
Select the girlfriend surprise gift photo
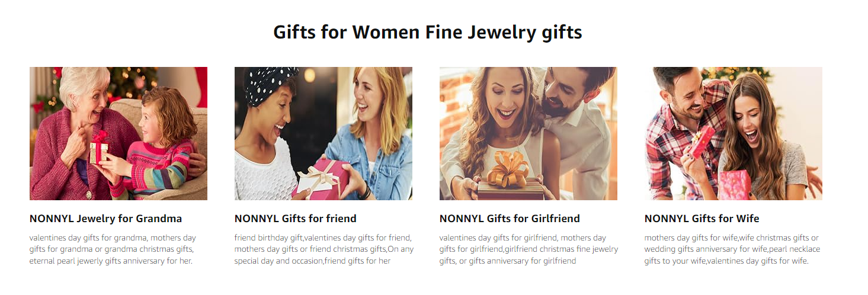pos(528,133)
